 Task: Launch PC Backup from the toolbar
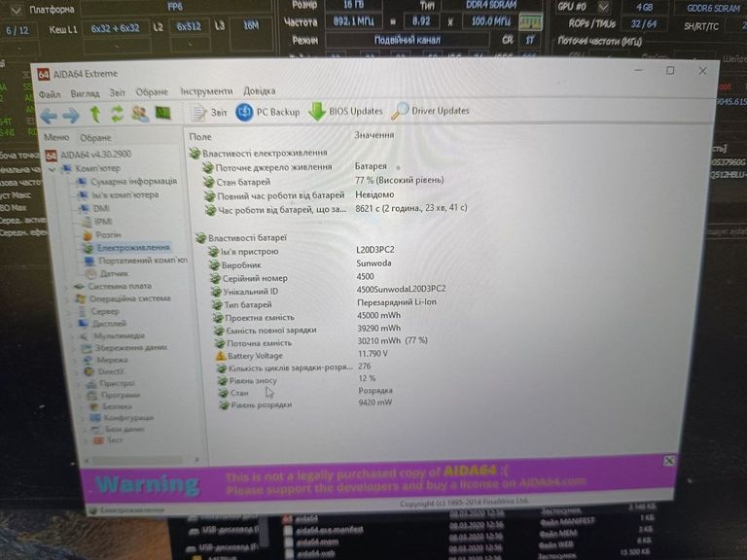click(x=267, y=113)
